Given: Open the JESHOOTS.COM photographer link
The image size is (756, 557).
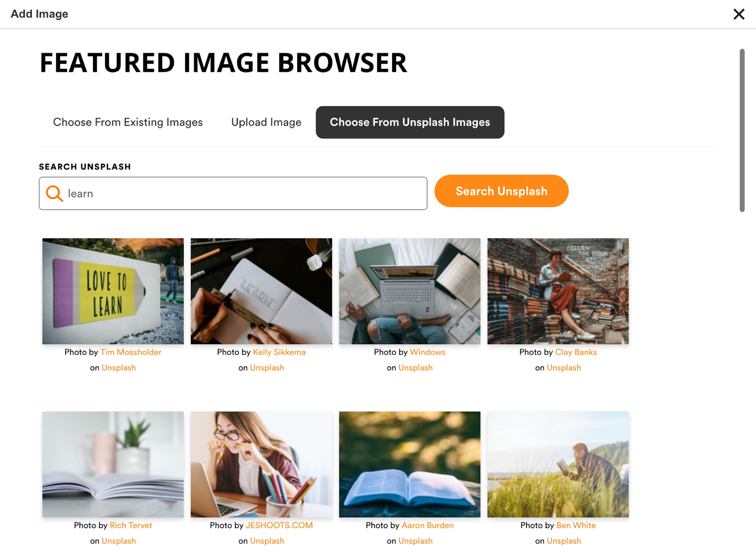Looking at the screenshot, I should coord(279,525).
